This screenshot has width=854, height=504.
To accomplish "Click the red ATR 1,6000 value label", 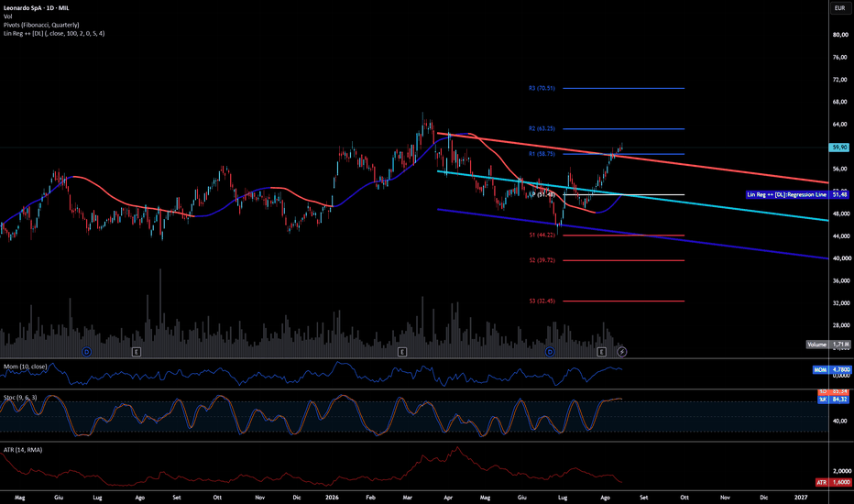I will [x=833, y=482].
